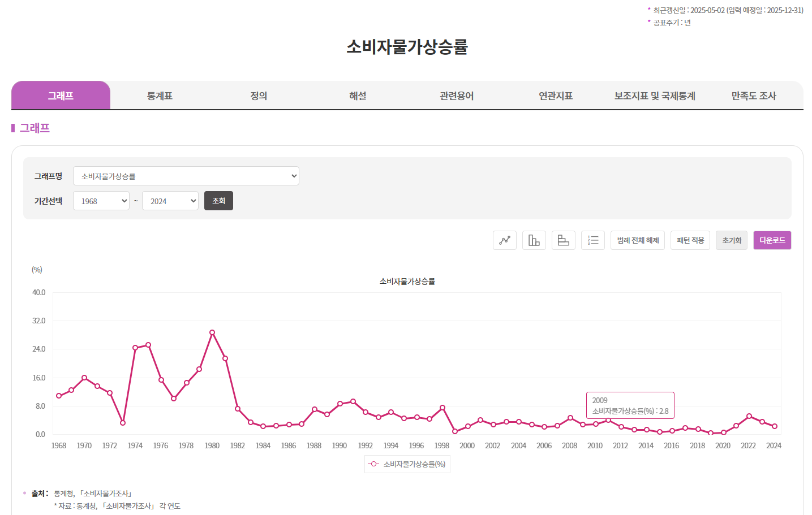
Task: Click the 1998 data point marker
Action: click(x=442, y=408)
